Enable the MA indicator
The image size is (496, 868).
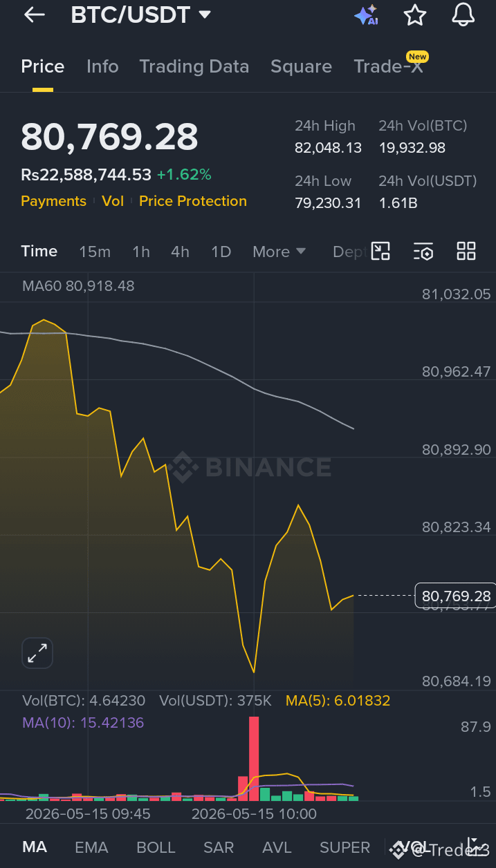pyautogui.click(x=35, y=847)
